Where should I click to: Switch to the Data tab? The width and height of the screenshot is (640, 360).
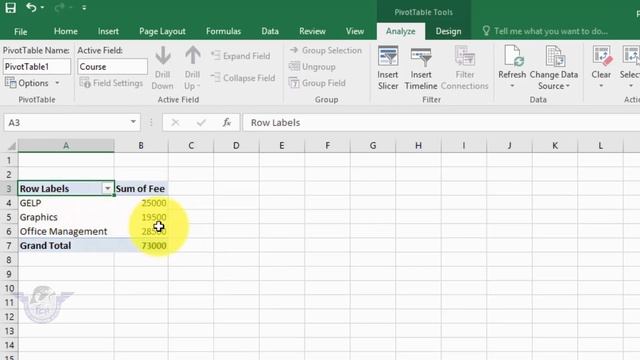pos(270,31)
